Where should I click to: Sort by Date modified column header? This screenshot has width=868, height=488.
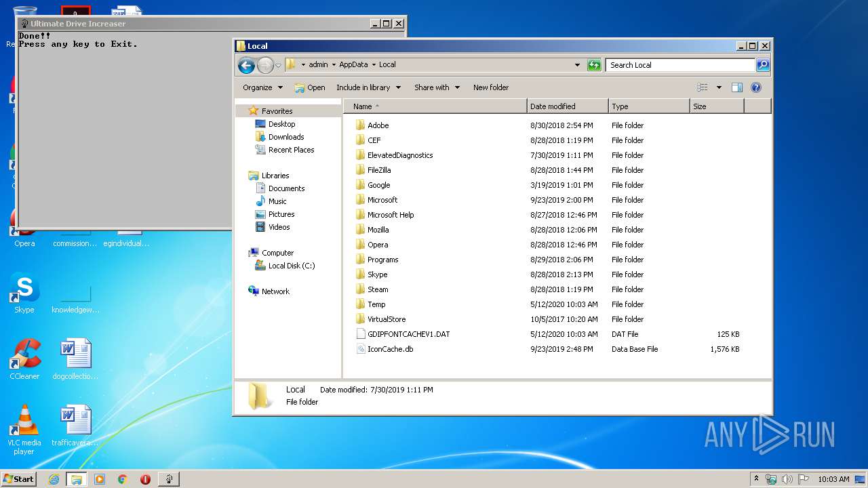point(567,106)
